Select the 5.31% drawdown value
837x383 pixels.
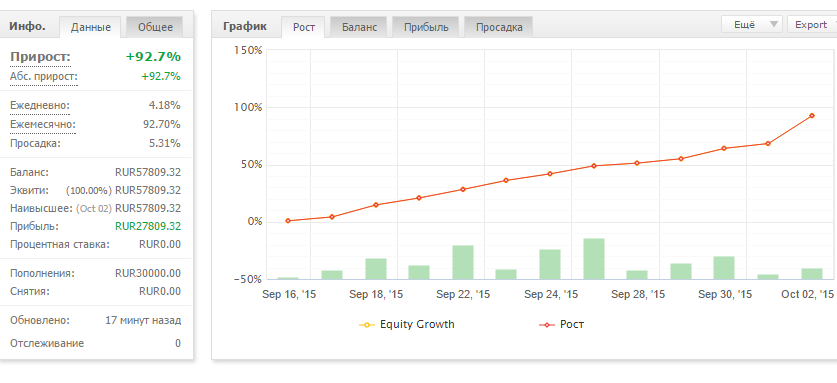pos(164,143)
